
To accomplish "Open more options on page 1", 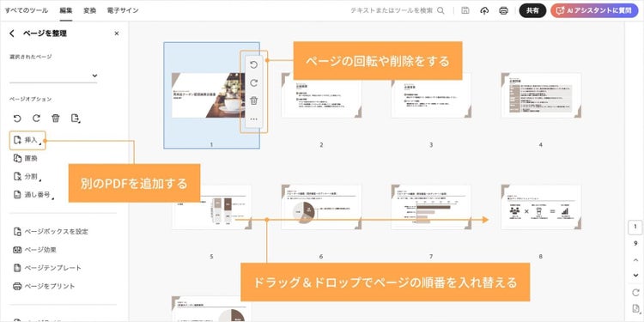I will (254, 119).
